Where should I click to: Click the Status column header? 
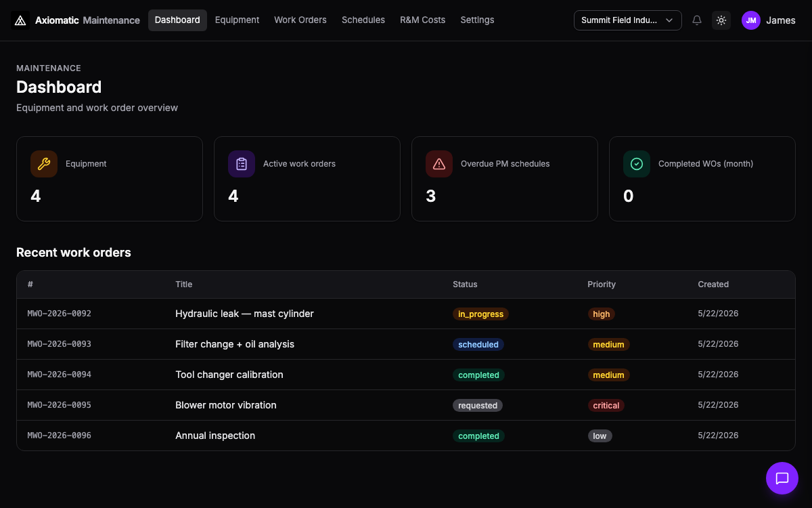pyautogui.click(x=465, y=284)
